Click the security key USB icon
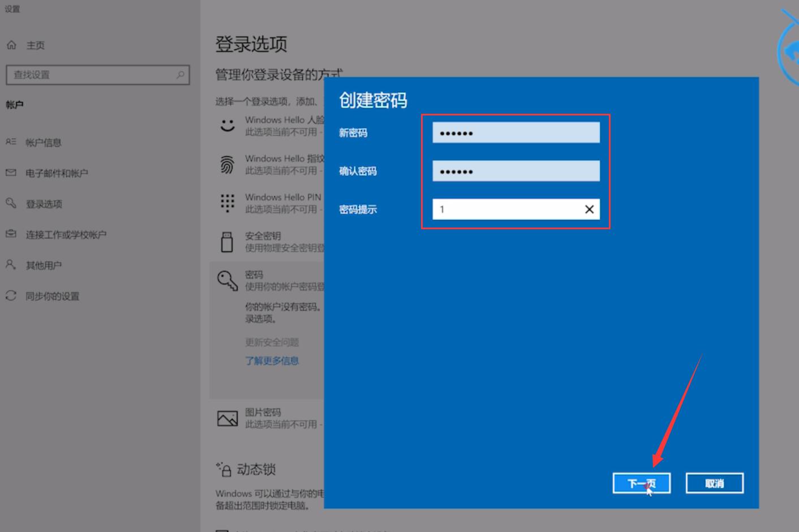799x532 pixels. click(x=227, y=242)
